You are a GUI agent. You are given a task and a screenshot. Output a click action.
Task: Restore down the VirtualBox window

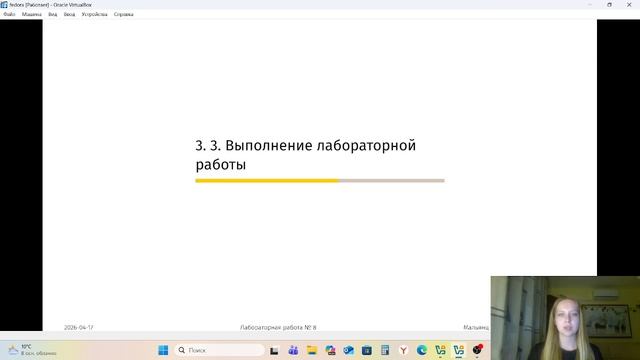[x=609, y=4]
